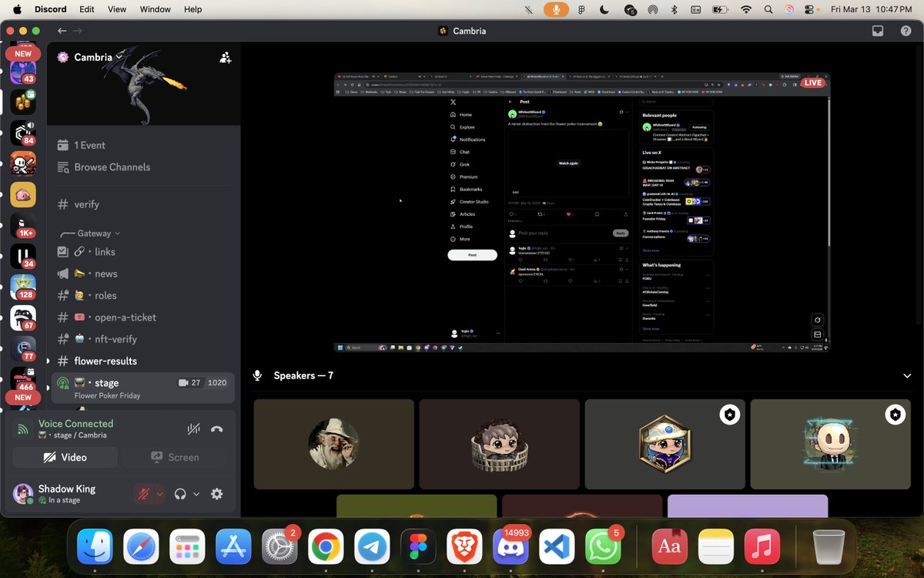Open server with 34 badge
Screen dimensions: 924x578
(23, 257)
